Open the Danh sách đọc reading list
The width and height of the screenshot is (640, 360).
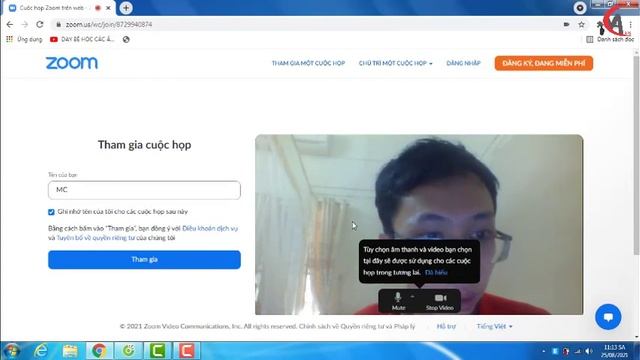pyautogui.click(x=610, y=40)
